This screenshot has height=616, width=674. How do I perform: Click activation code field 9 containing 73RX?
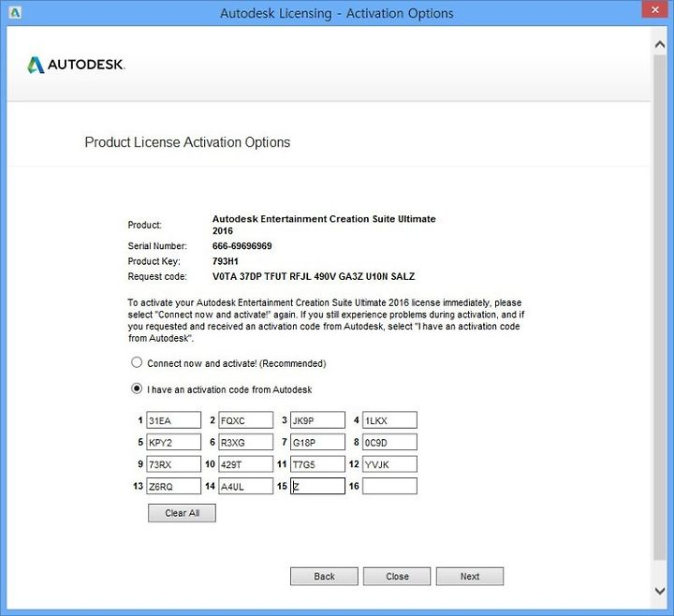pyautogui.click(x=174, y=463)
